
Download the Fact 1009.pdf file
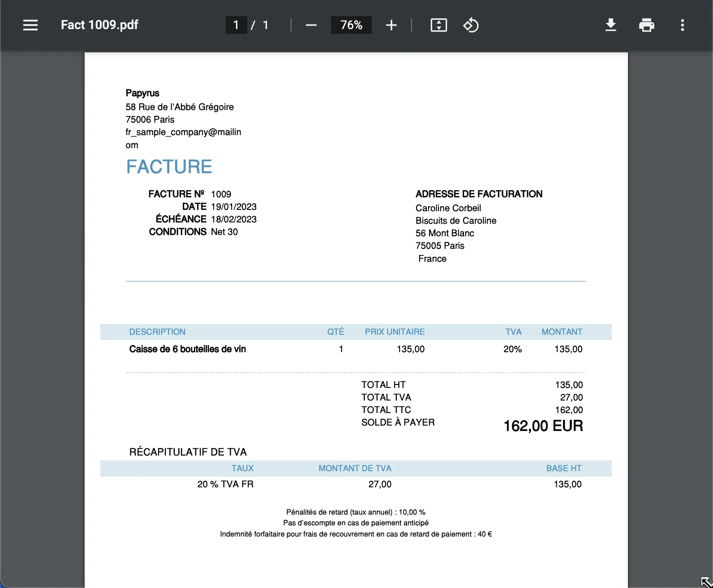[611, 25]
